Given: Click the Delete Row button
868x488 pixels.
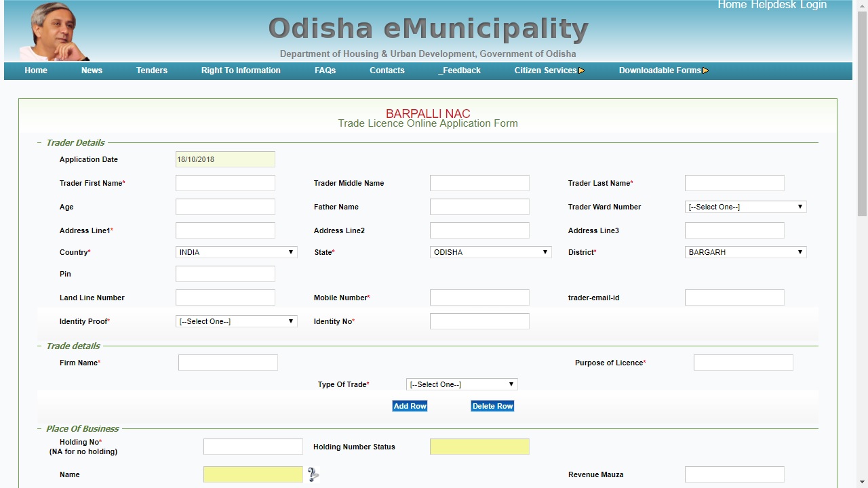Looking at the screenshot, I should pyautogui.click(x=492, y=405).
